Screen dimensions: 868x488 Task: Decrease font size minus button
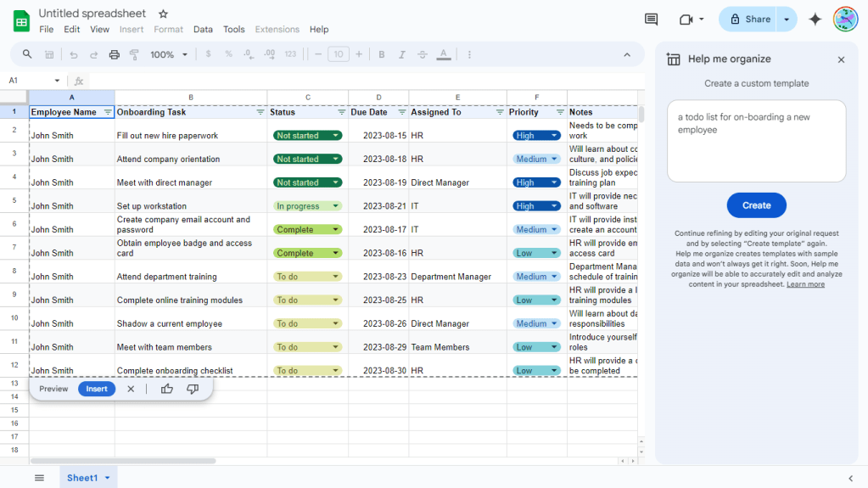(x=317, y=54)
